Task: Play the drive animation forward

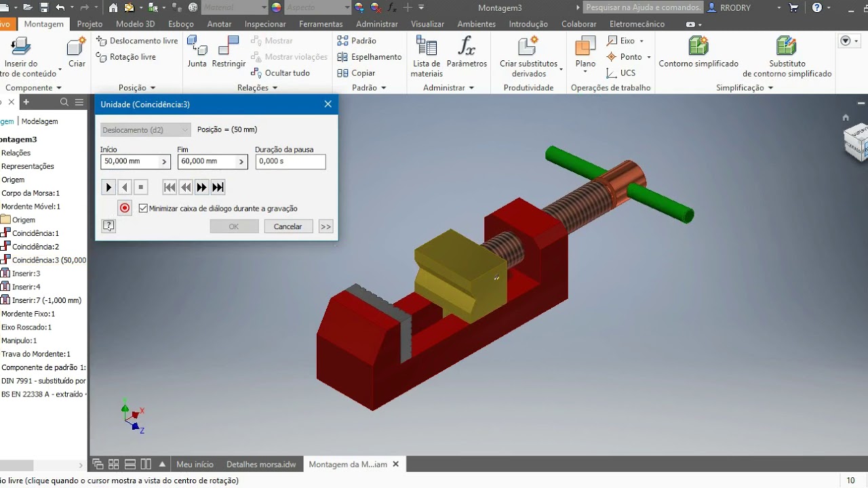Action: click(108, 187)
